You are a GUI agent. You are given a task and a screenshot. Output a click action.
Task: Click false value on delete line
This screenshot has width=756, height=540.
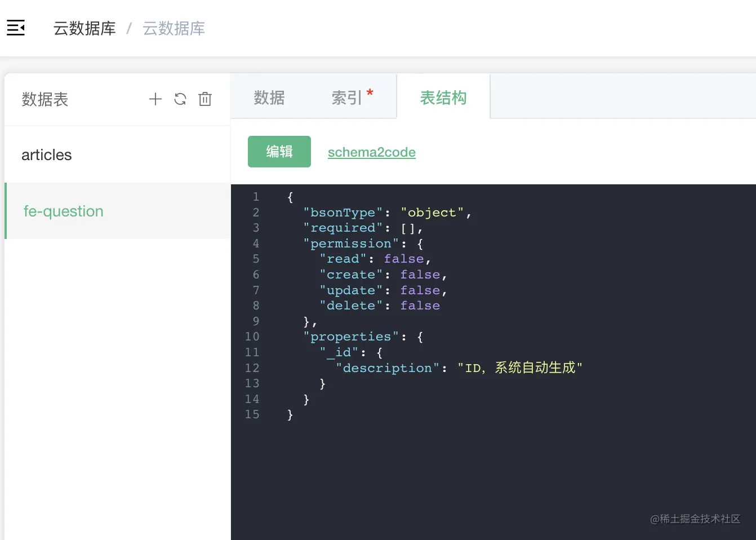pyautogui.click(x=420, y=306)
